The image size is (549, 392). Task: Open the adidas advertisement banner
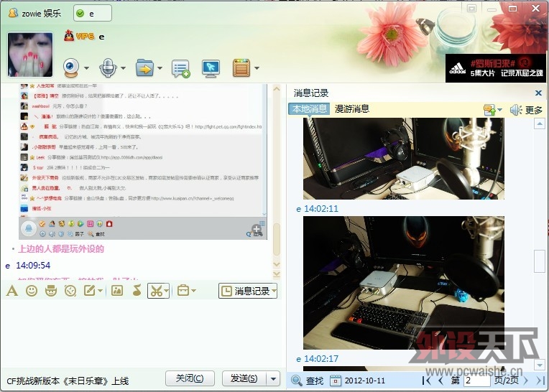coord(495,68)
